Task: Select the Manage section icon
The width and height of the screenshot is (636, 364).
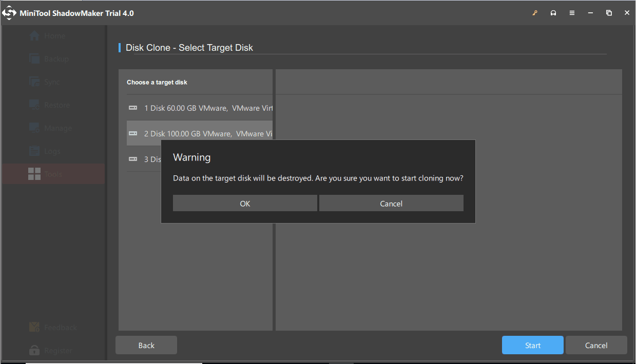Action: pos(35,128)
